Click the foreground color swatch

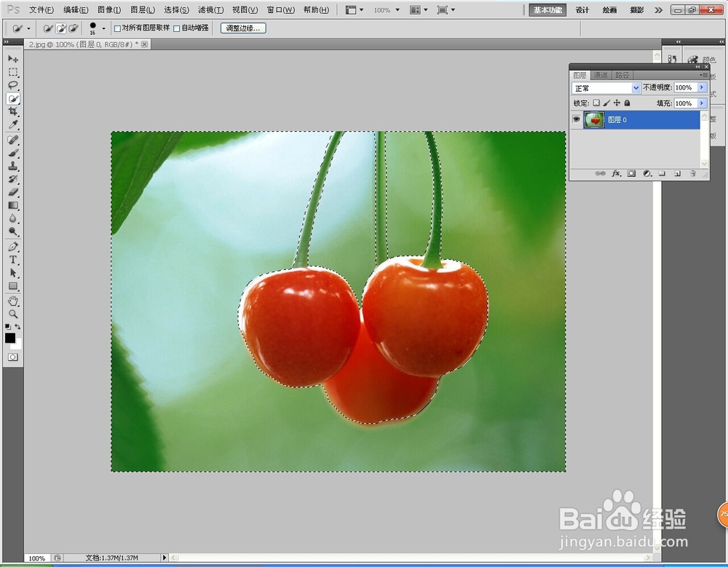pos(9,338)
